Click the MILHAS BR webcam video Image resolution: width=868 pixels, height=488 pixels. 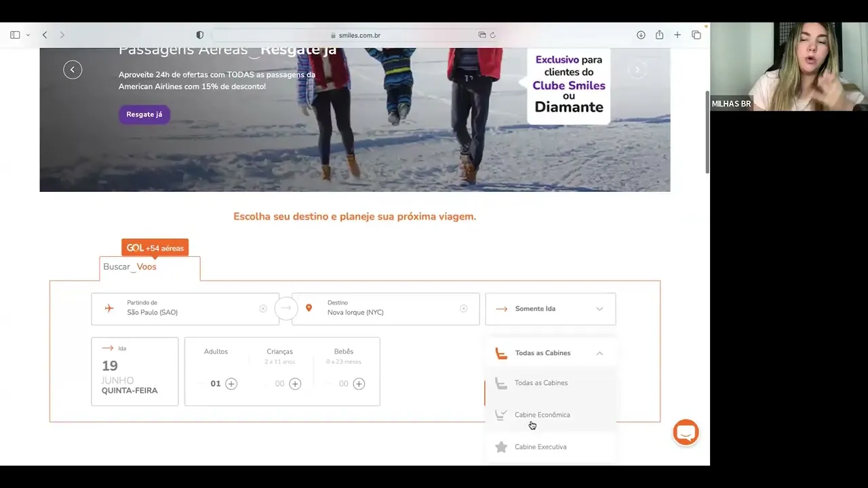coord(789,66)
